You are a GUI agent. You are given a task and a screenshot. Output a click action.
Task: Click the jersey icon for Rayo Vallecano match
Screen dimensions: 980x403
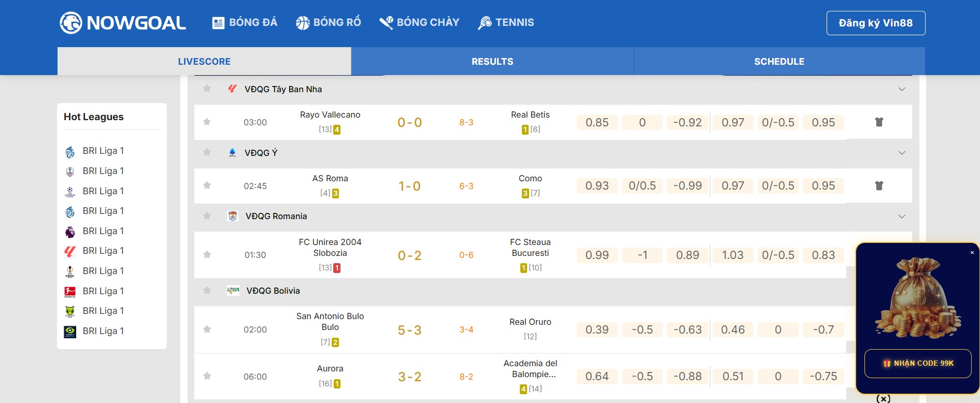tap(879, 122)
